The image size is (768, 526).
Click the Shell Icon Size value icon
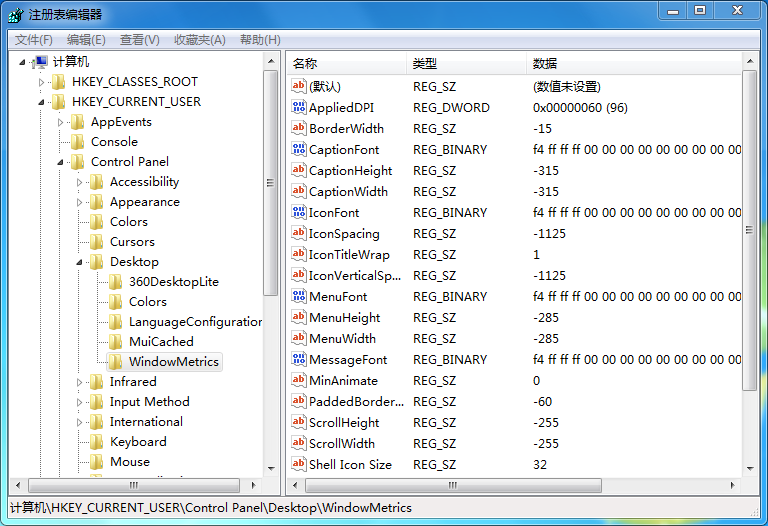[x=298, y=464]
